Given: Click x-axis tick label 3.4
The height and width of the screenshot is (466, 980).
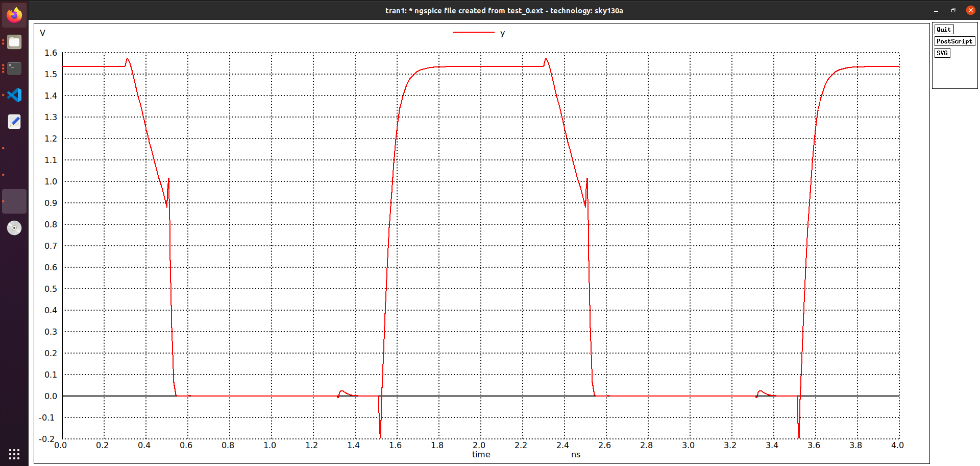Looking at the screenshot, I should (772, 445).
